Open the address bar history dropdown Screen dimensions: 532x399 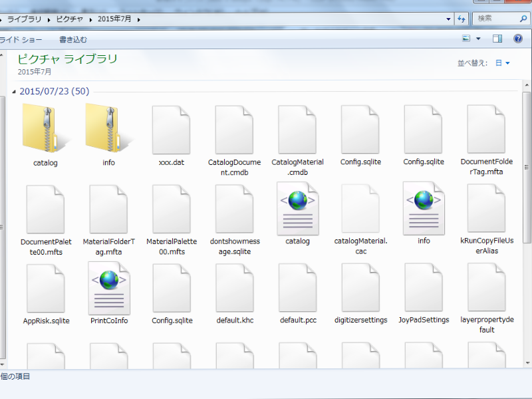pyautogui.click(x=448, y=19)
